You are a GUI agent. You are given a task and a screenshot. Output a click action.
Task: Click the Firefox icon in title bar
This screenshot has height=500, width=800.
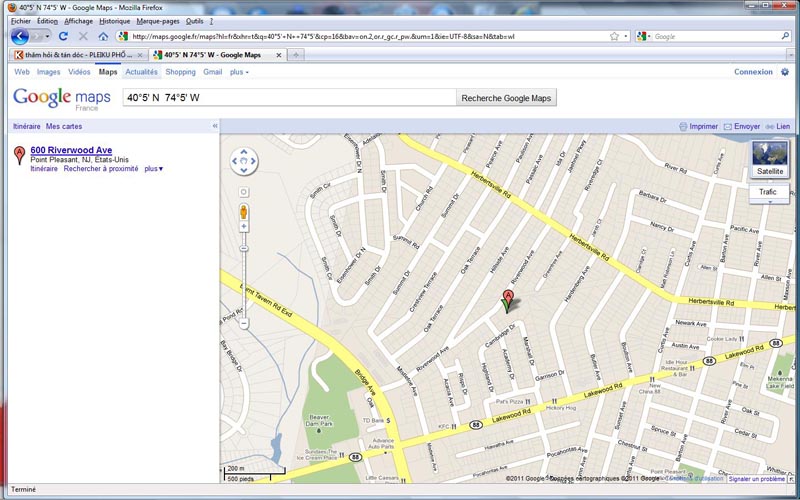(x=12, y=8)
